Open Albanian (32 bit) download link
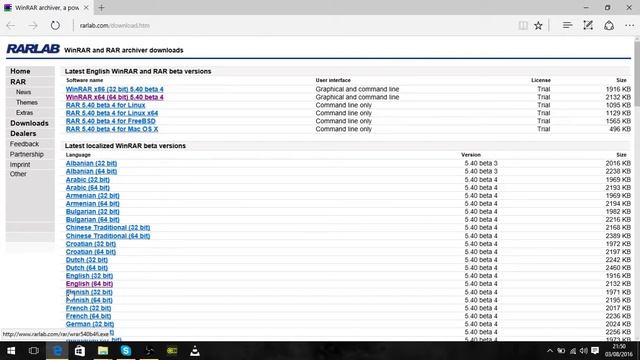 (x=91, y=163)
